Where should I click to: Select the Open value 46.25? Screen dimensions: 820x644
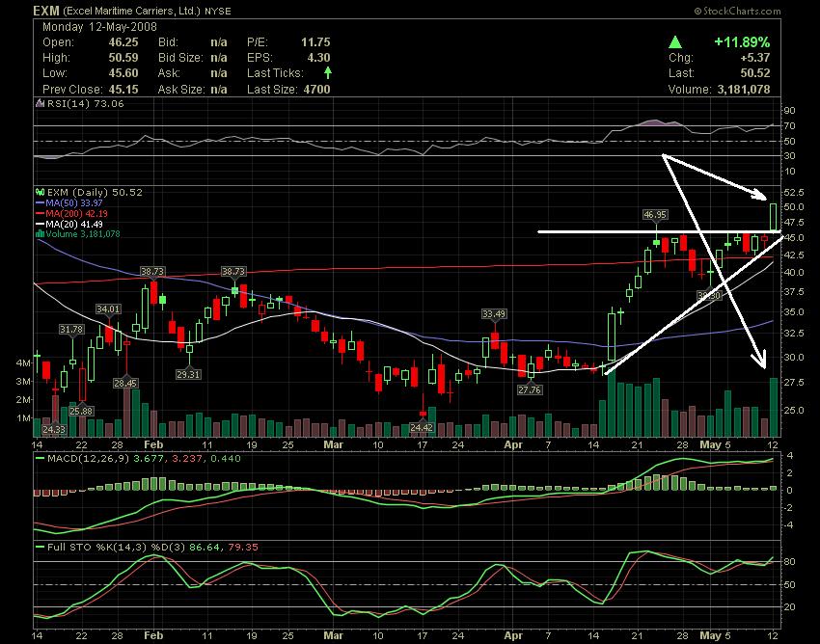coord(123,42)
